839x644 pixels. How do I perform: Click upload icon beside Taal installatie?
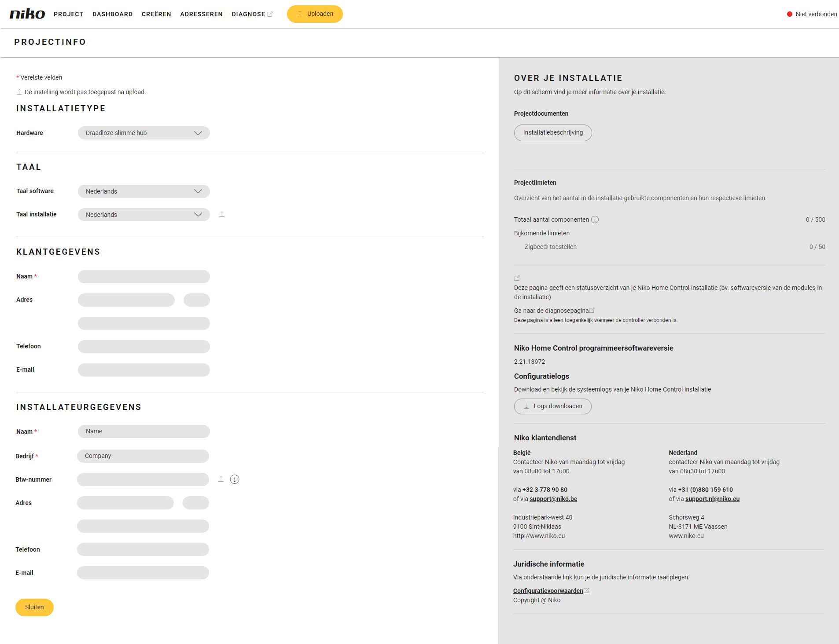(222, 214)
